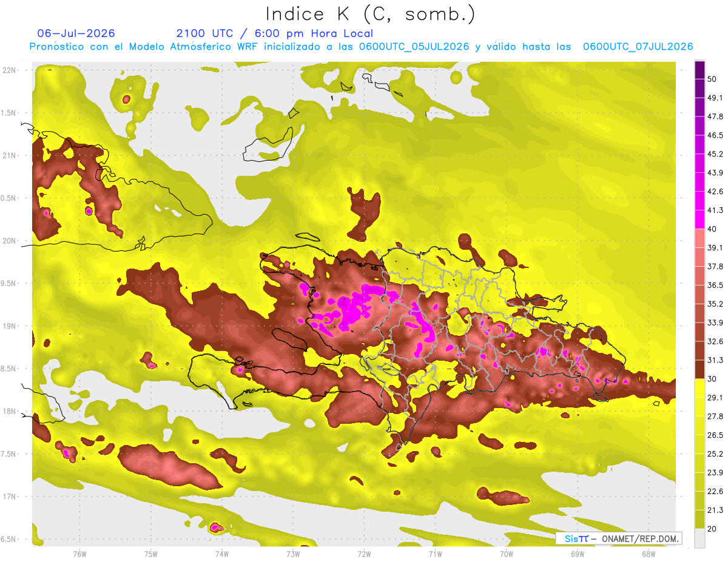Pick the gray swatch below 20
This screenshot has height=562, width=728.
point(699,538)
